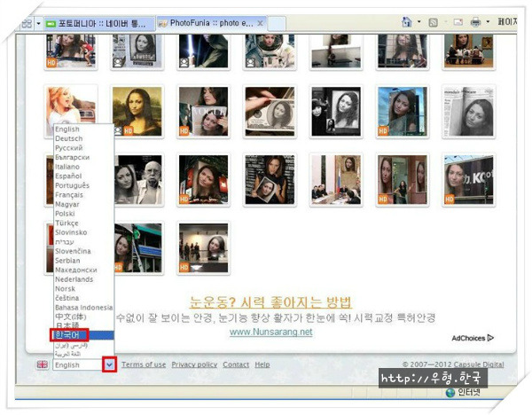Open the museum painting visitors thumbnail

468,51
